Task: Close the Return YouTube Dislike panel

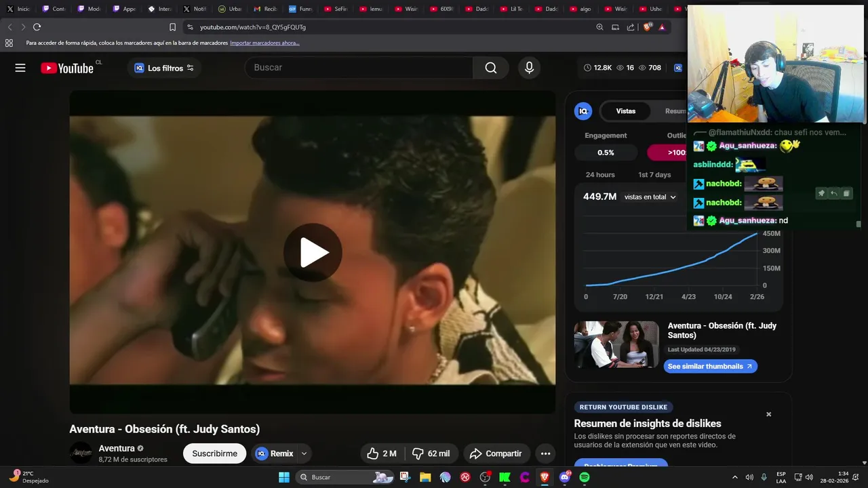Action: (768, 414)
